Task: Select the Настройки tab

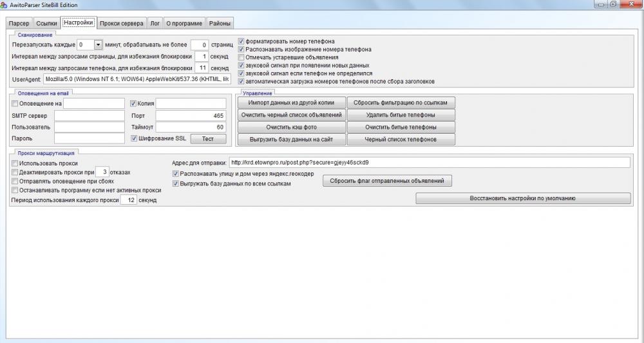Action: 78,23
